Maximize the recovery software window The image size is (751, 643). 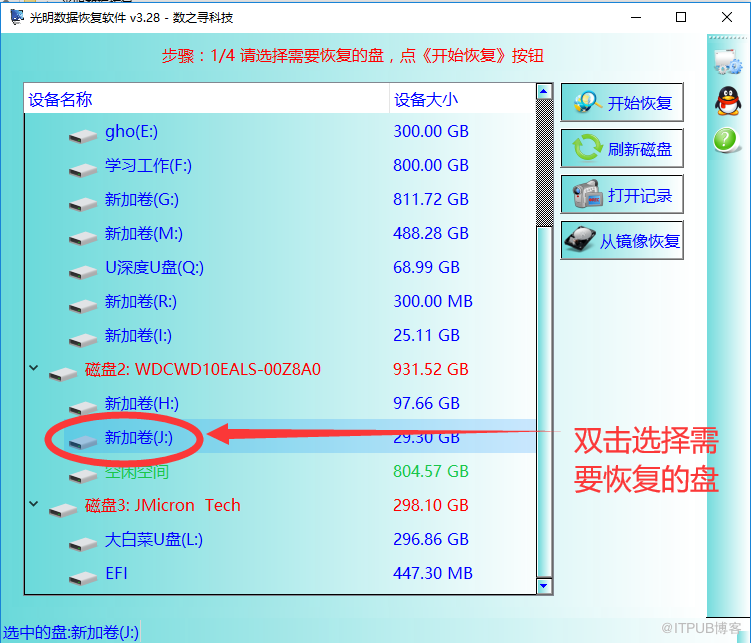(681, 17)
